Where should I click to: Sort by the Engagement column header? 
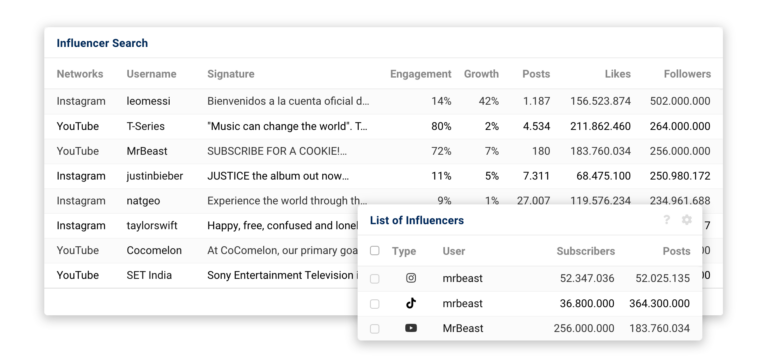pyautogui.click(x=421, y=74)
